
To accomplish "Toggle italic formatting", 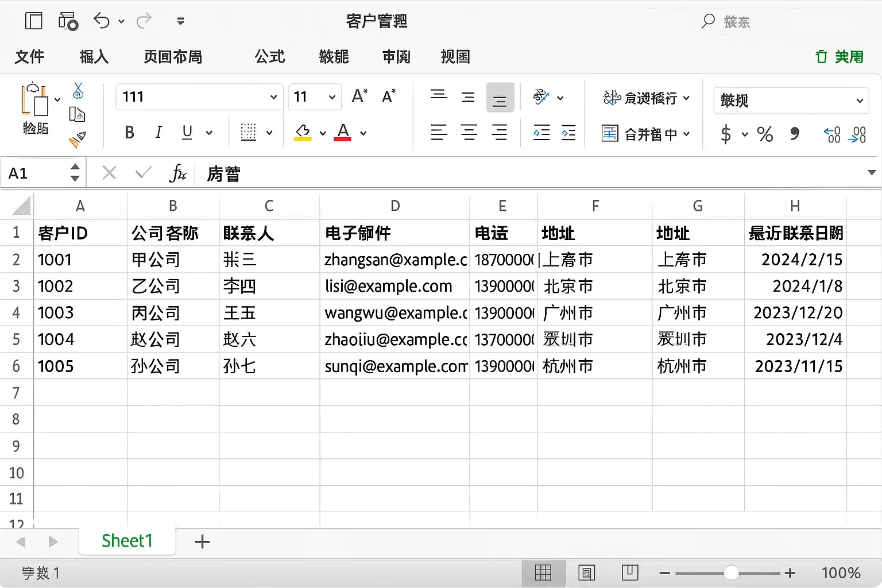I will [158, 133].
